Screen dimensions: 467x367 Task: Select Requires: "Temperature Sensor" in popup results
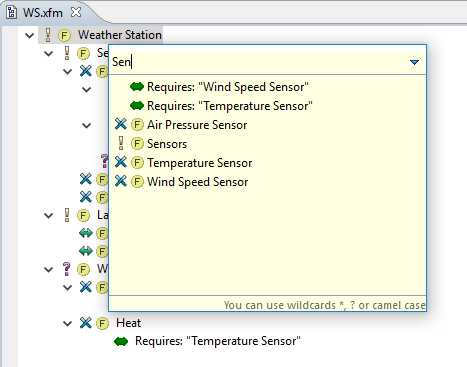[x=230, y=106]
